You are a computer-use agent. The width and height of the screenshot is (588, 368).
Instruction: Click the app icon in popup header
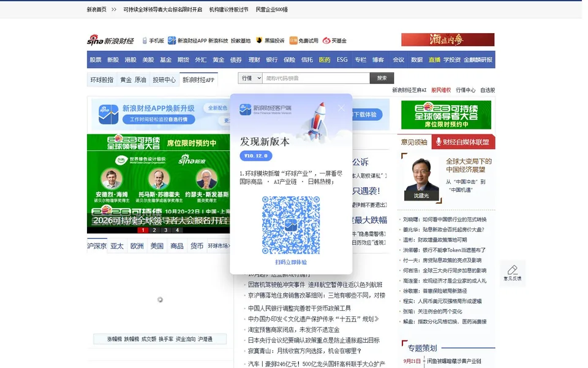tap(245, 109)
